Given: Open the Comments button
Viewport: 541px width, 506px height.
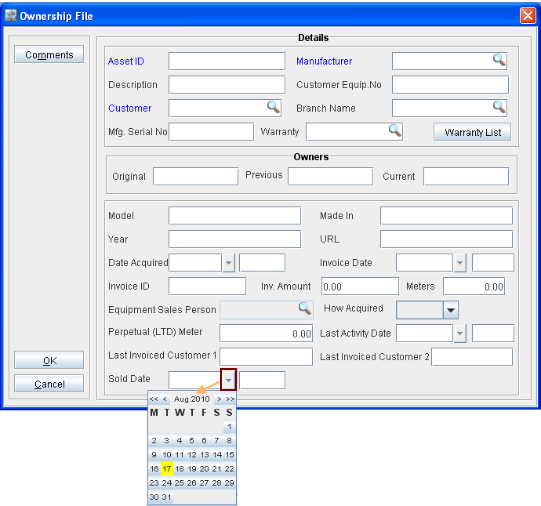Looking at the screenshot, I should (x=49, y=54).
